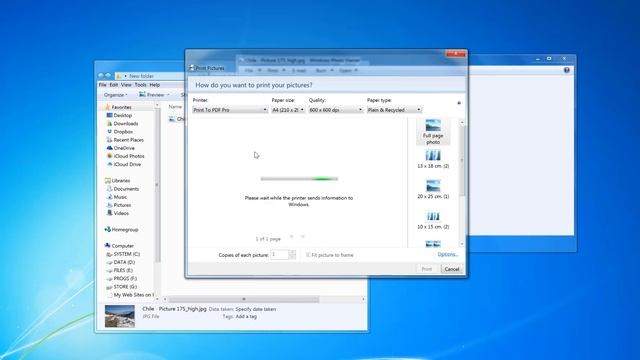
Task: Click the layout list scrollbar
Action: click(462, 161)
